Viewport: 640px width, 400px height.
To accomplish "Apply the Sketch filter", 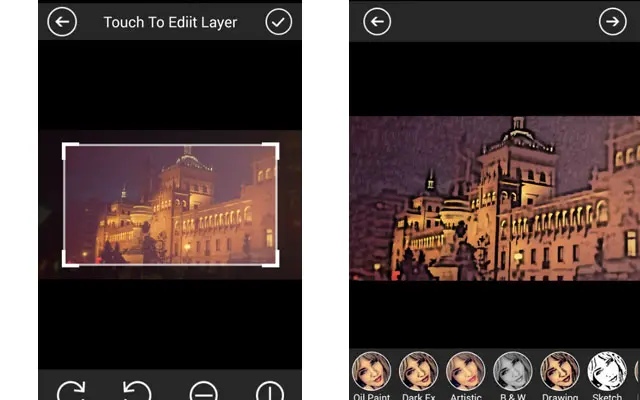I will [606, 371].
